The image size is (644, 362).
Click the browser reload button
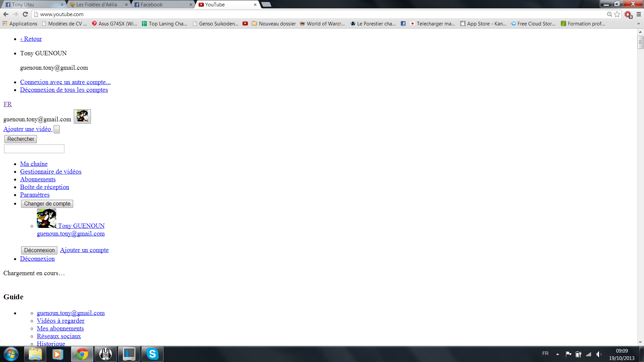[x=25, y=14]
